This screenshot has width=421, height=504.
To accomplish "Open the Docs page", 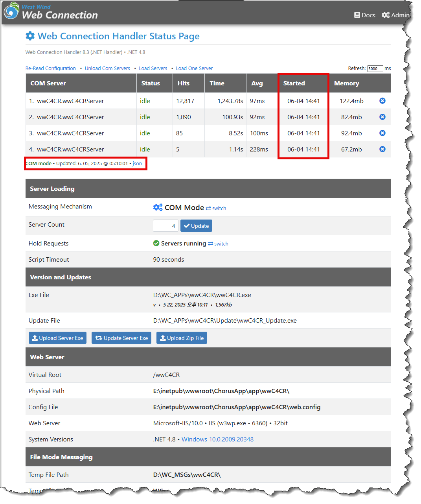I will coord(364,15).
